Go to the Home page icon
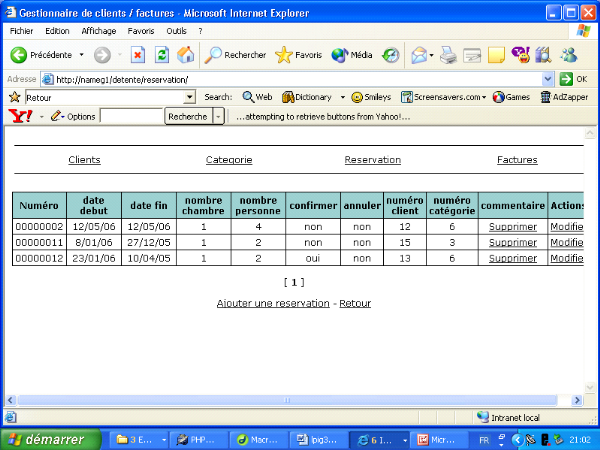Viewport: 600px width, 450px height. 185,55
